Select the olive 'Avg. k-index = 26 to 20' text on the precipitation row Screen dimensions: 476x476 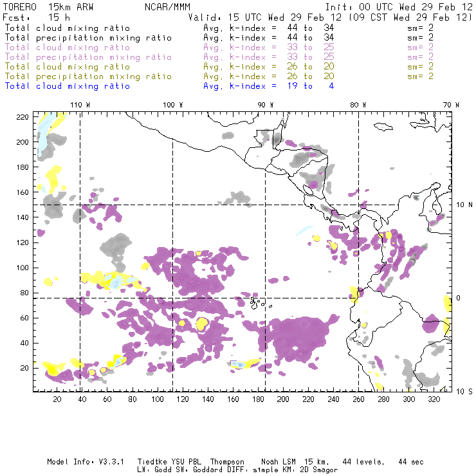click(269, 77)
